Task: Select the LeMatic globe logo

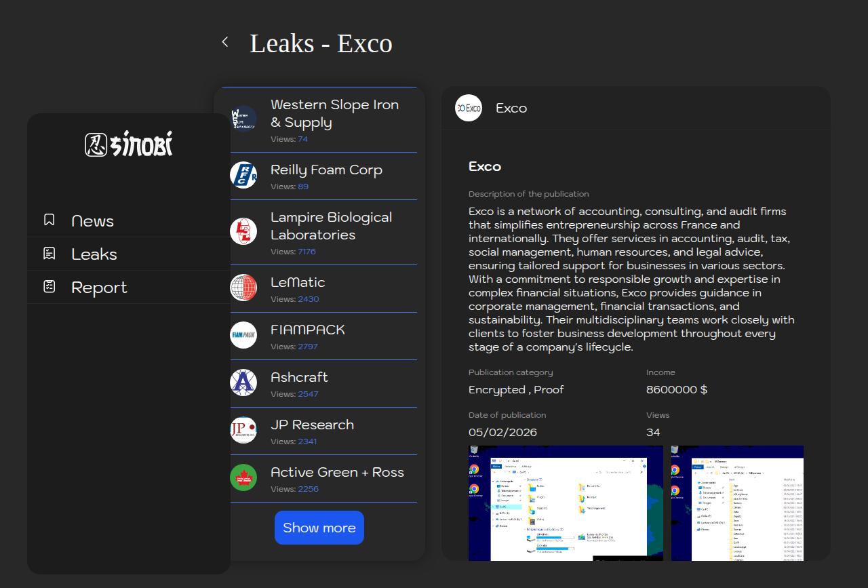Action: point(243,288)
